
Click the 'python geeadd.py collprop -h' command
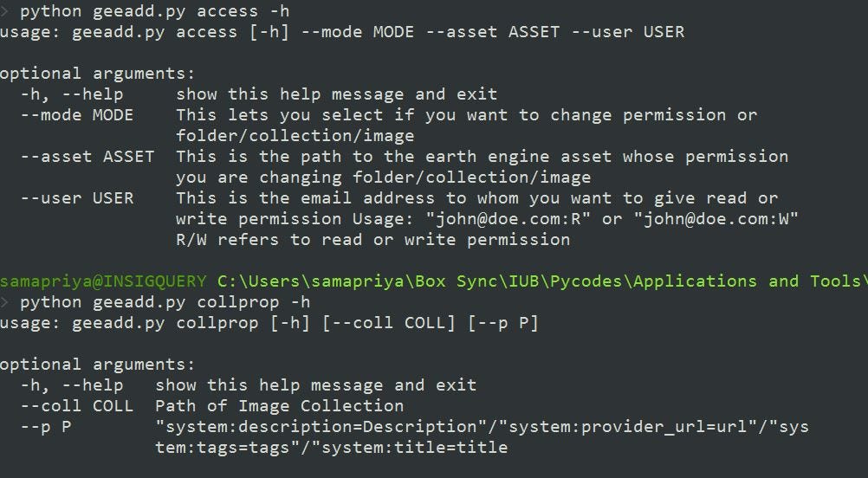(x=165, y=302)
